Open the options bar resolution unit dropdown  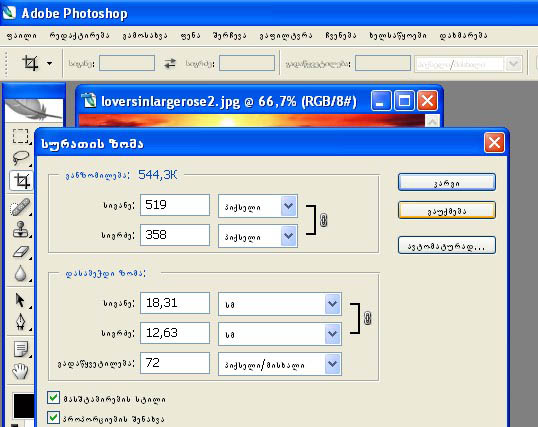point(514,64)
